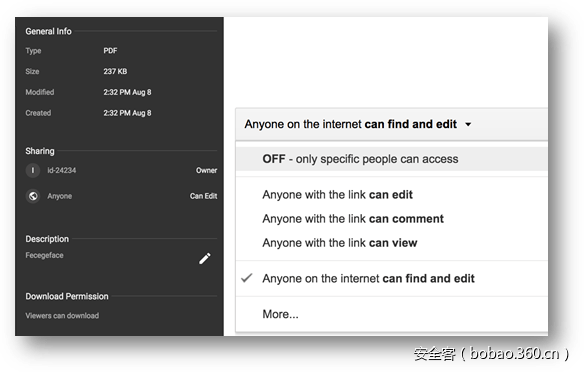Choose 'Anyone with the link can comment'

(x=353, y=219)
